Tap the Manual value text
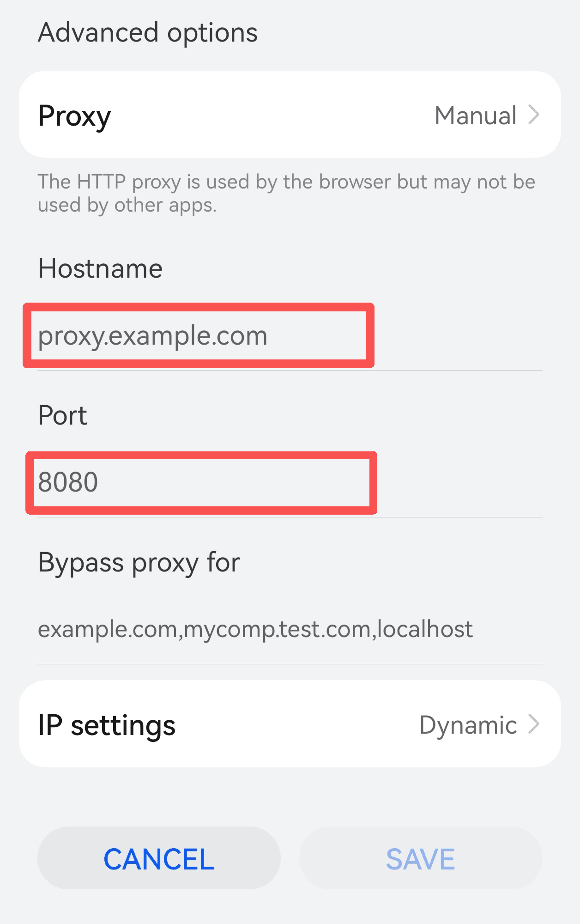The width and height of the screenshot is (580, 924). coord(476,115)
